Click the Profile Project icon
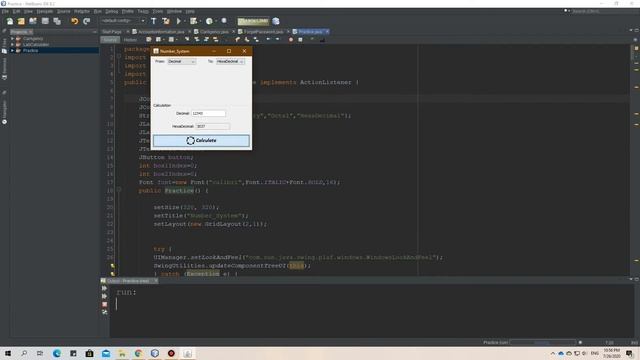This screenshot has height=360, width=640. point(209,21)
